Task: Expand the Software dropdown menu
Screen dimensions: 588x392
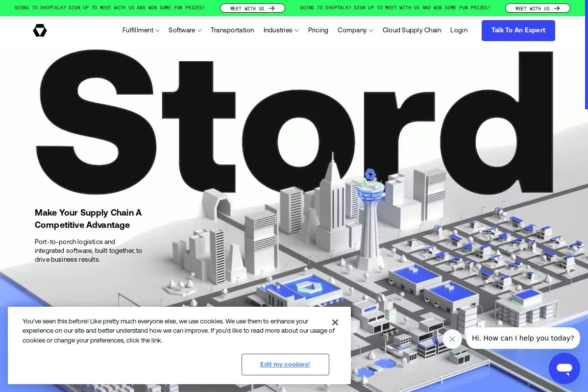Action: coord(185,30)
